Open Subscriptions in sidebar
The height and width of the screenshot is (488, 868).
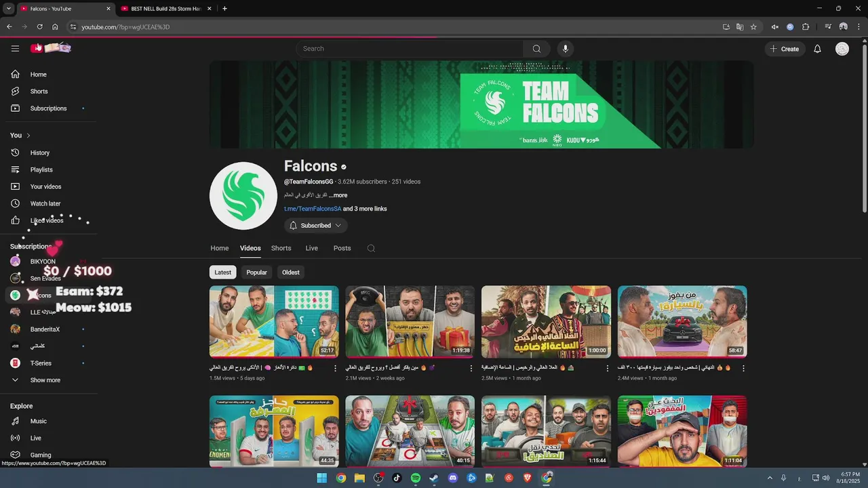[x=48, y=108]
